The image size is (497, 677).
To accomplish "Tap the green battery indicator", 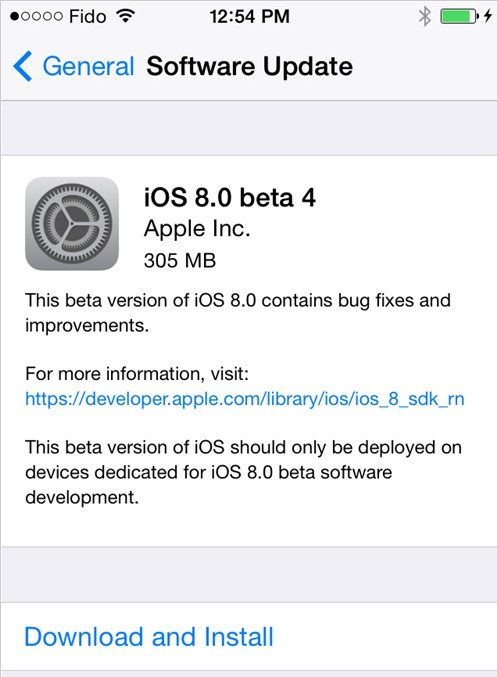I will (459, 16).
